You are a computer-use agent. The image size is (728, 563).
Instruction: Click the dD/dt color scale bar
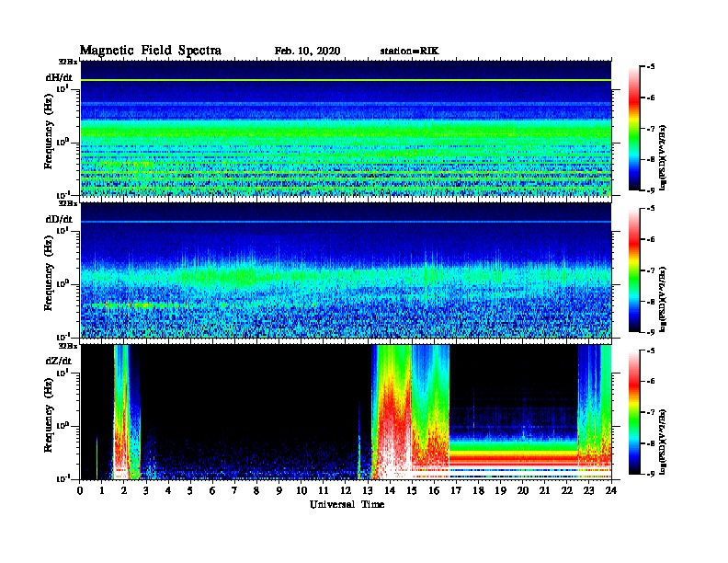[x=634, y=270]
